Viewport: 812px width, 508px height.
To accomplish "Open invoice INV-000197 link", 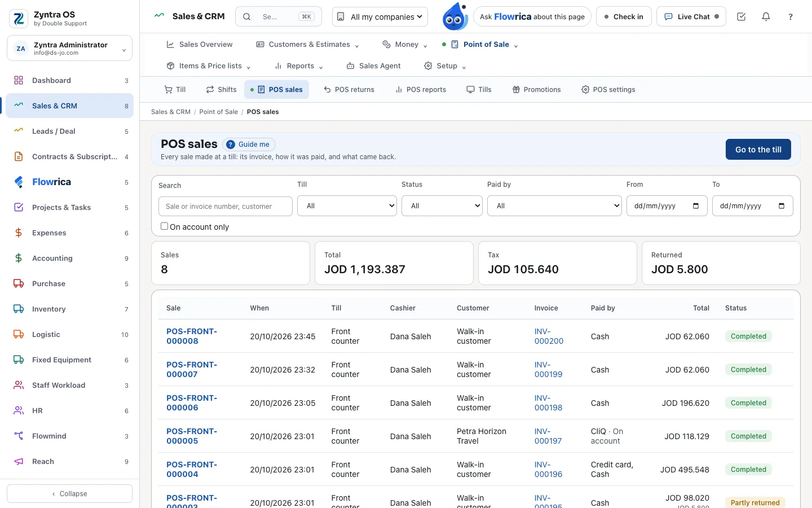I will point(548,436).
